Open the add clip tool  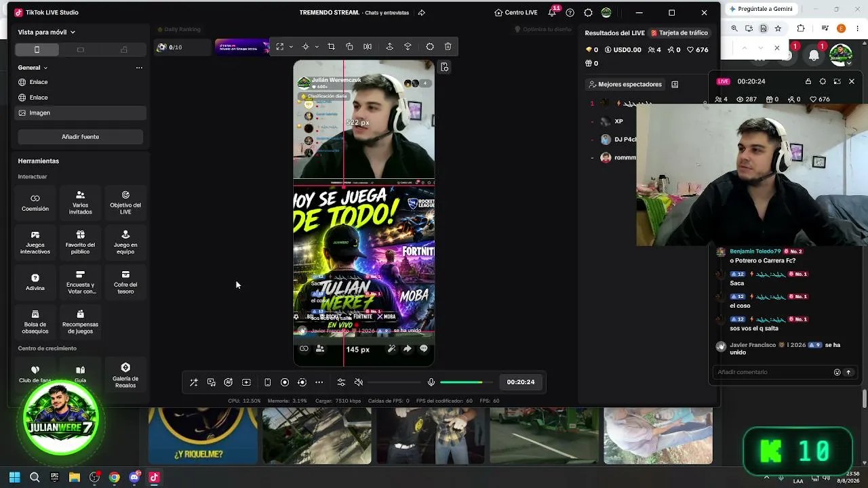pyautogui.click(x=246, y=382)
